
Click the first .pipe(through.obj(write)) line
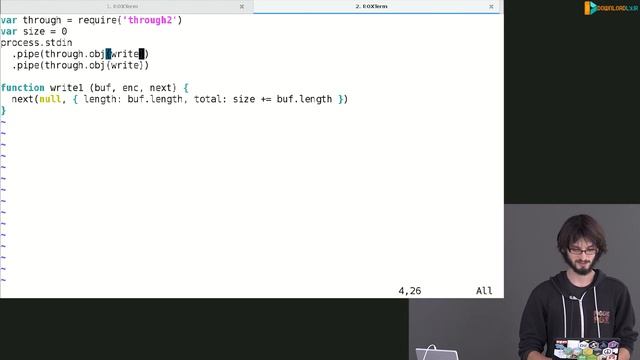click(x=80, y=54)
